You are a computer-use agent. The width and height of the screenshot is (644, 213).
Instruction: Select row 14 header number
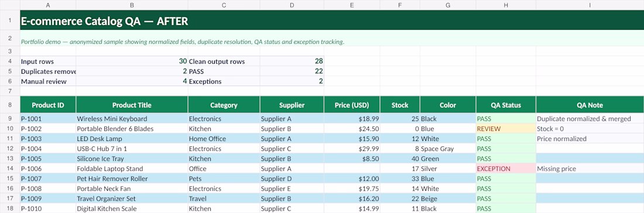click(x=10, y=169)
